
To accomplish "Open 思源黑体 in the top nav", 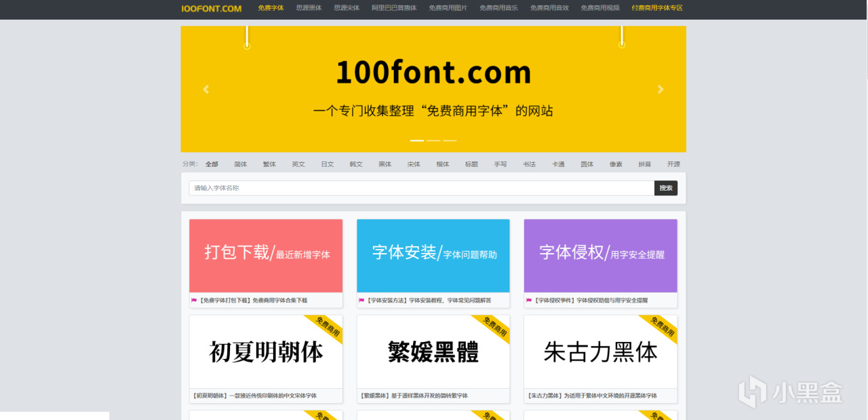I will 309,8.
